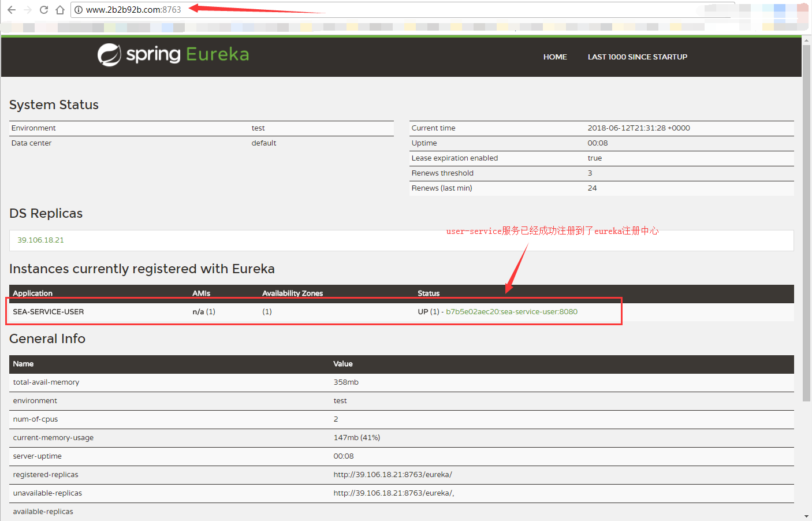Select the Renews (last min) value 24
This screenshot has height=521, width=812.
click(593, 188)
